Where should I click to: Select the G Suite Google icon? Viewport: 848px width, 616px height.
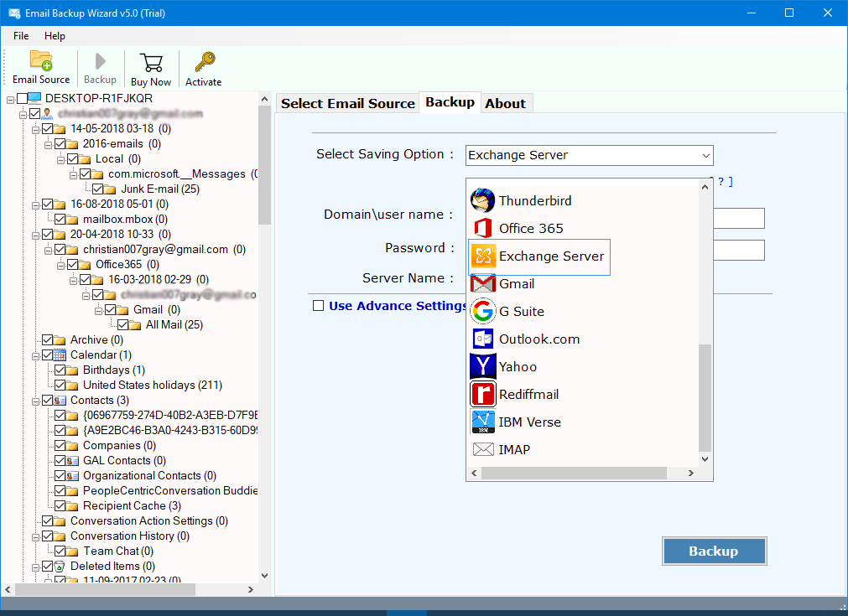(482, 311)
